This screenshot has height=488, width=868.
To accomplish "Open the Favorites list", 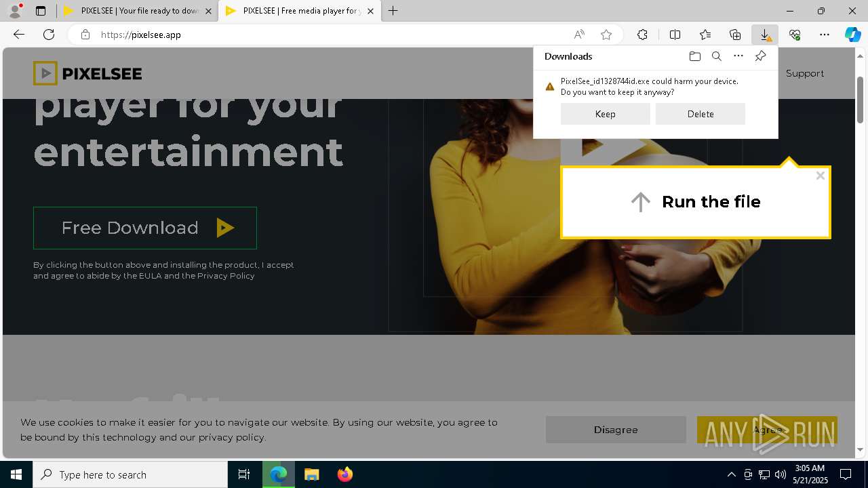I will coord(705,35).
